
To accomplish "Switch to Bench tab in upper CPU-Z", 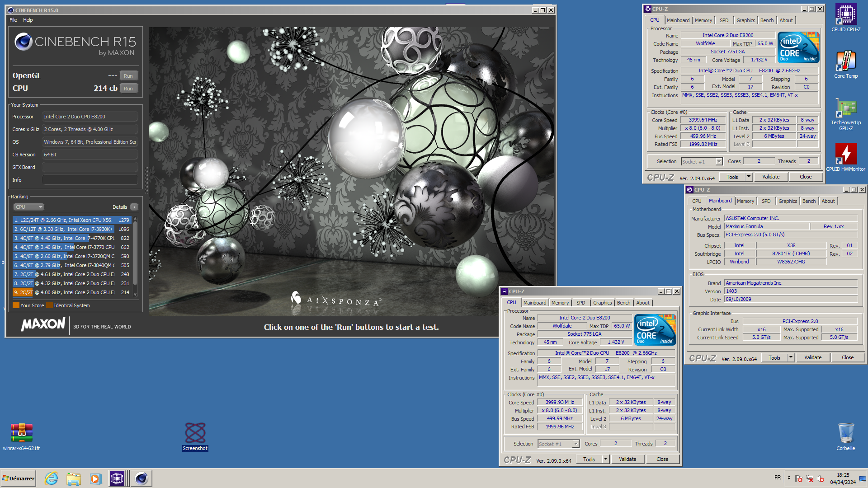I will tap(767, 20).
